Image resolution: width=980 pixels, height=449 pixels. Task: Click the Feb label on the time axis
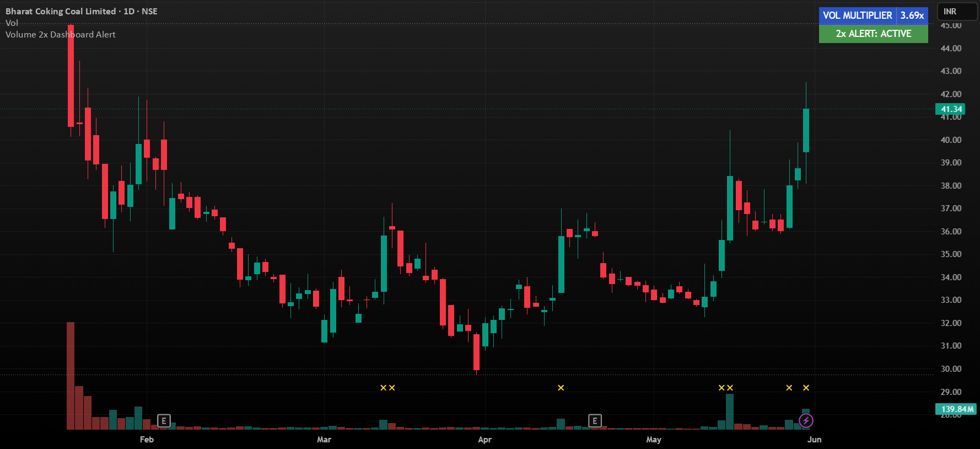(x=147, y=440)
